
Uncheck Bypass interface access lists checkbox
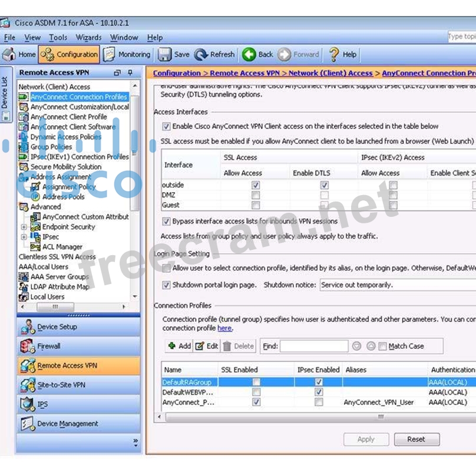[x=166, y=222]
